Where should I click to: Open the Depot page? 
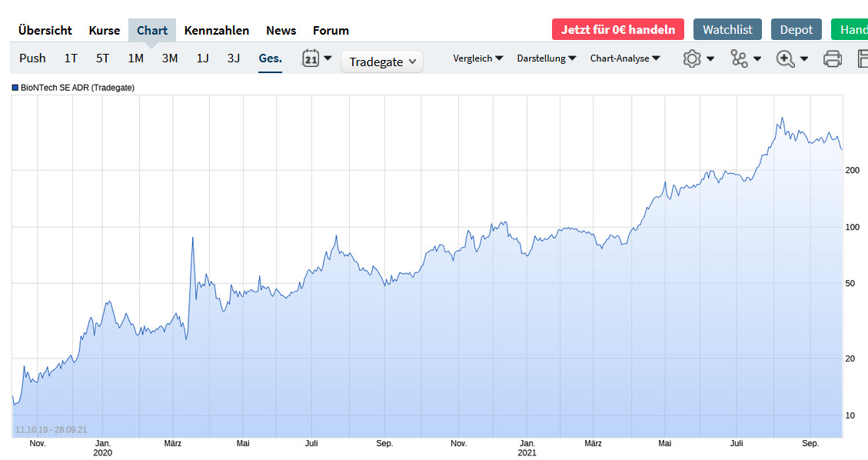pos(796,29)
